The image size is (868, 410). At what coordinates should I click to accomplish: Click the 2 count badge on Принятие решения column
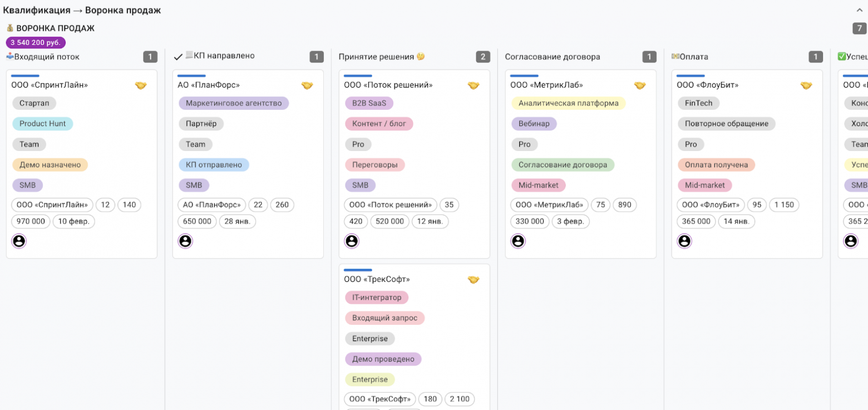point(482,56)
